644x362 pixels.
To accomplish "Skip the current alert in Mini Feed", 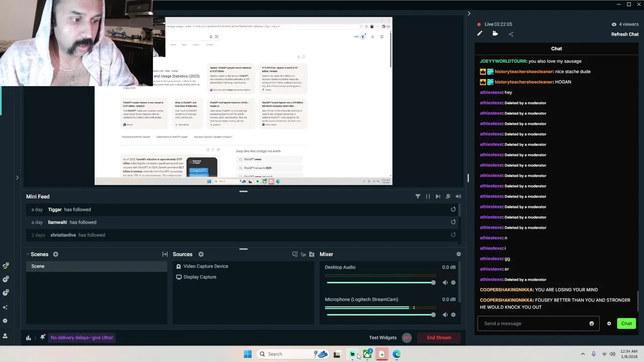I will click(438, 197).
